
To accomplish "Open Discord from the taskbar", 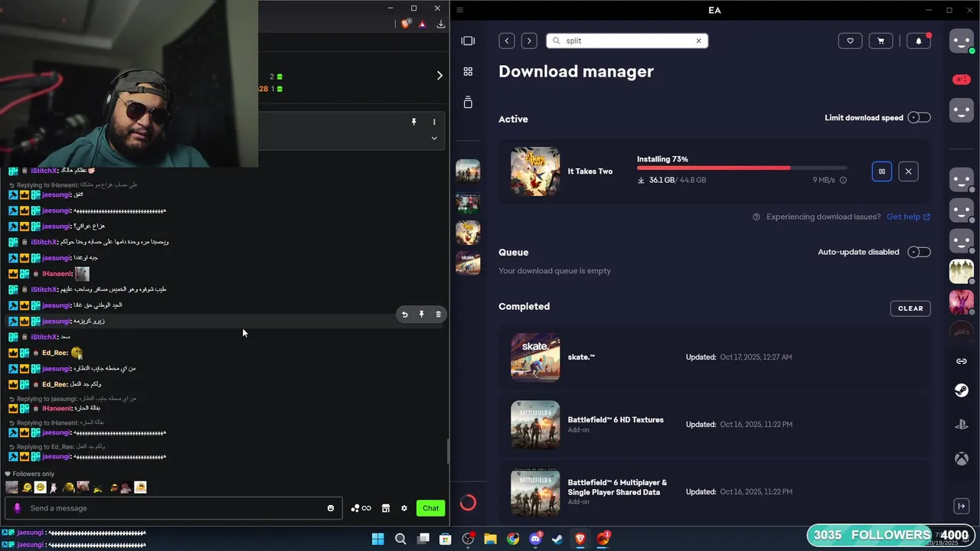I will click(535, 539).
